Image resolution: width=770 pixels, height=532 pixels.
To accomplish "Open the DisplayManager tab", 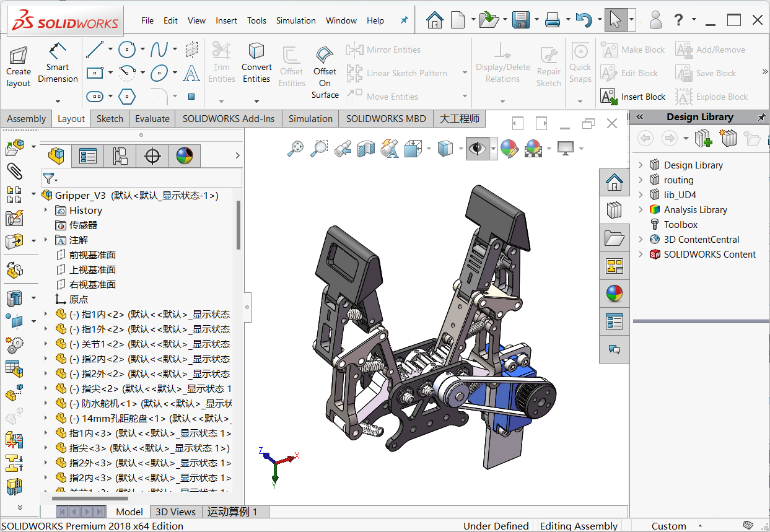I will (x=185, y=155).
